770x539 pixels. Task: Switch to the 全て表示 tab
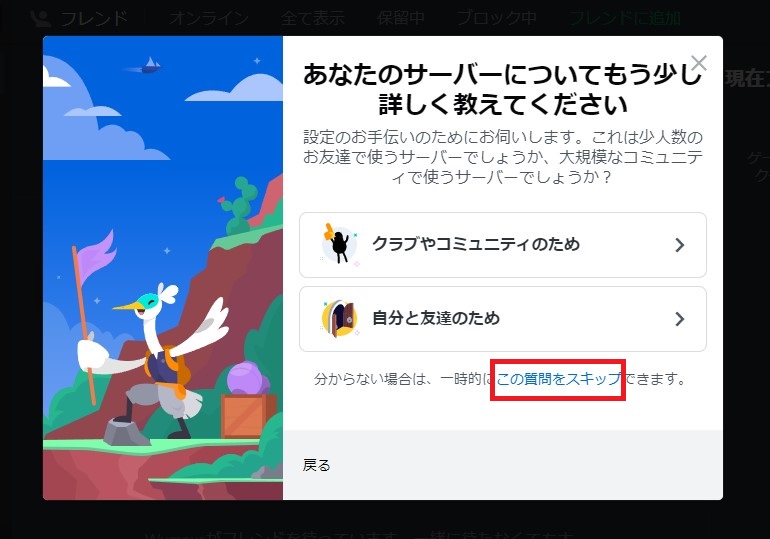[x=313, y=18]
